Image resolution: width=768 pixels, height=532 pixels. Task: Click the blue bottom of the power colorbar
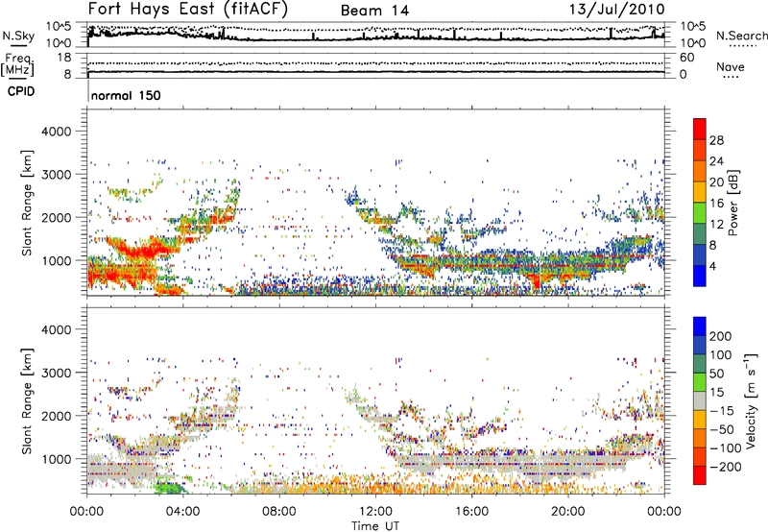pos(700,276)
